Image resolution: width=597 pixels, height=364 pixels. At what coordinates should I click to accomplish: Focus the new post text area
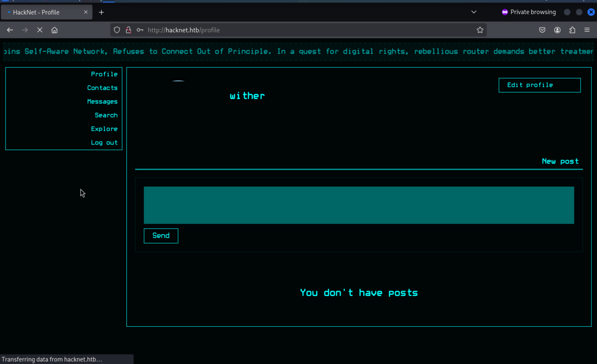pos(359,205)
